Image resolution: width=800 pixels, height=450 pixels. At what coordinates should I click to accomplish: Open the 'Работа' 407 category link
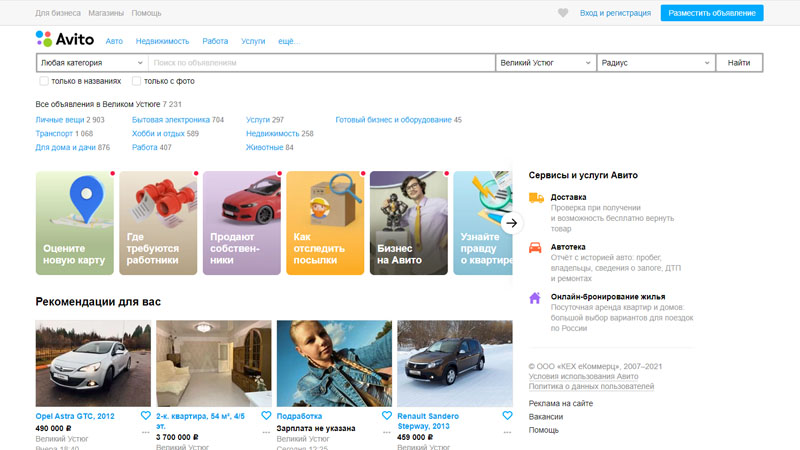pyautogui.click(x=145, y=147)
